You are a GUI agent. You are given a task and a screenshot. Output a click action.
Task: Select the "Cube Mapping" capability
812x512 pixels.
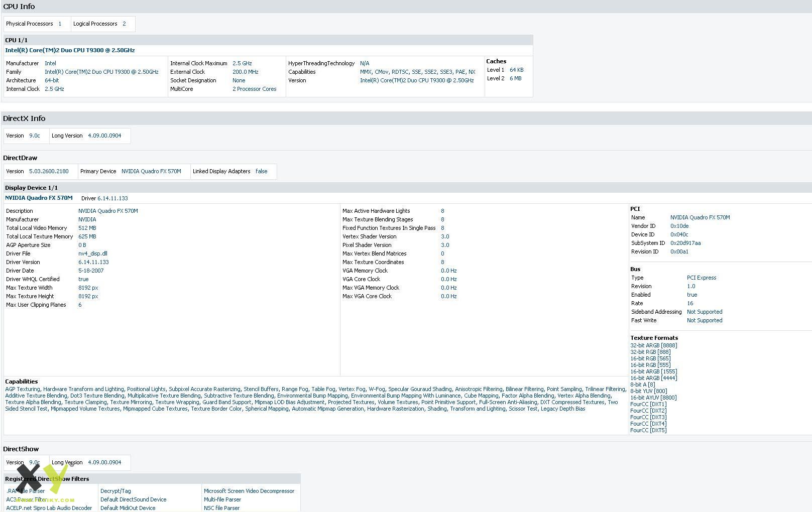click(481, 396)
